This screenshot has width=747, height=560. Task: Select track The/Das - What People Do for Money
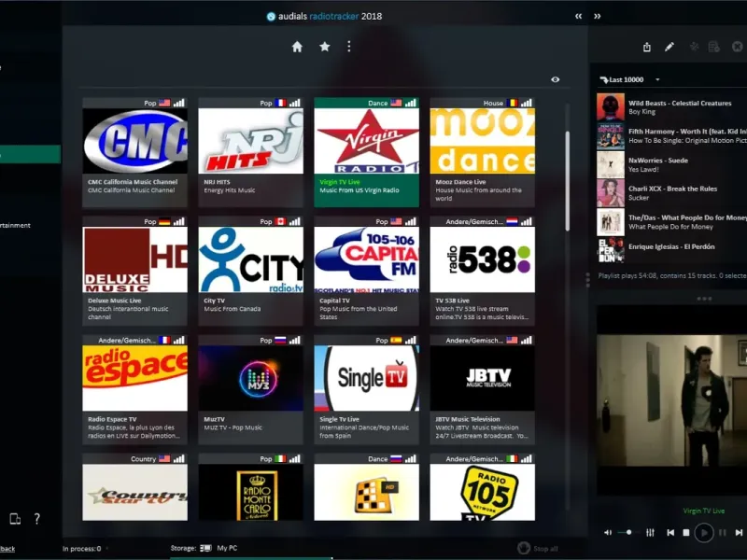click(672, 222)
